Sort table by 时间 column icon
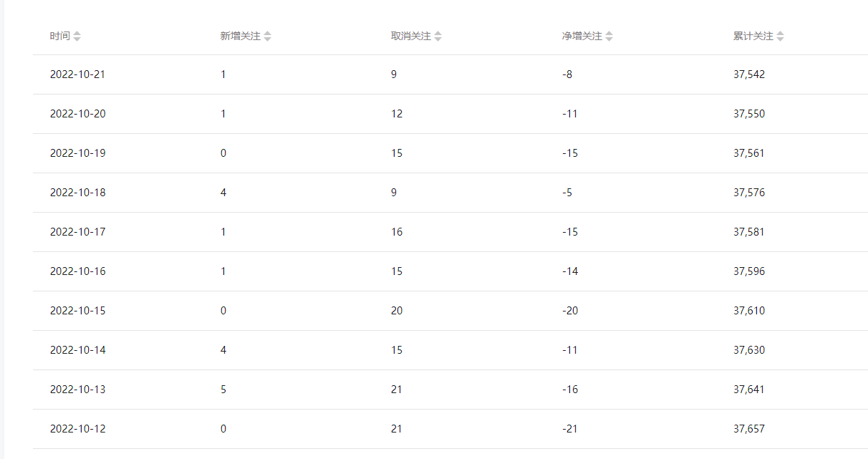868x459 pixels. pyautogui.click(x=77, y=37)
